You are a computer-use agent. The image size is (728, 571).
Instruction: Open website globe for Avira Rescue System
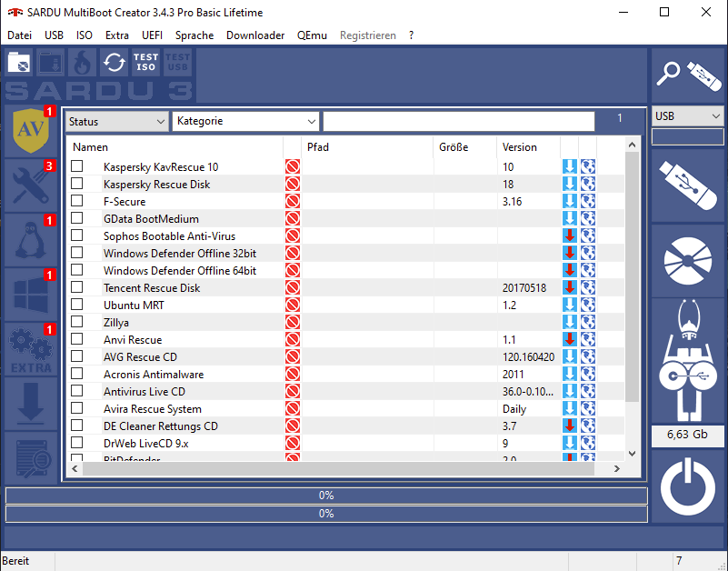[x=588, y=408]
